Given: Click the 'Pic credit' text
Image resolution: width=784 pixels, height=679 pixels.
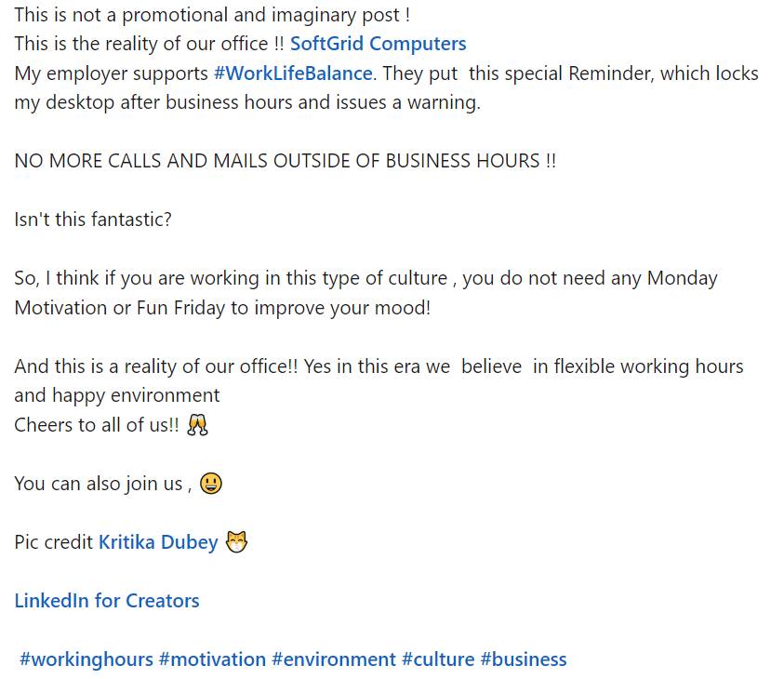Looking at the screenshot, I should click(54, 542).
